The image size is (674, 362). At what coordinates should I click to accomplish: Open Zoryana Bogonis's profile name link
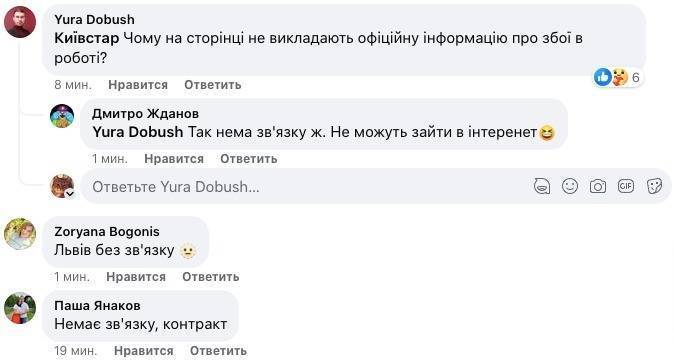107,231
